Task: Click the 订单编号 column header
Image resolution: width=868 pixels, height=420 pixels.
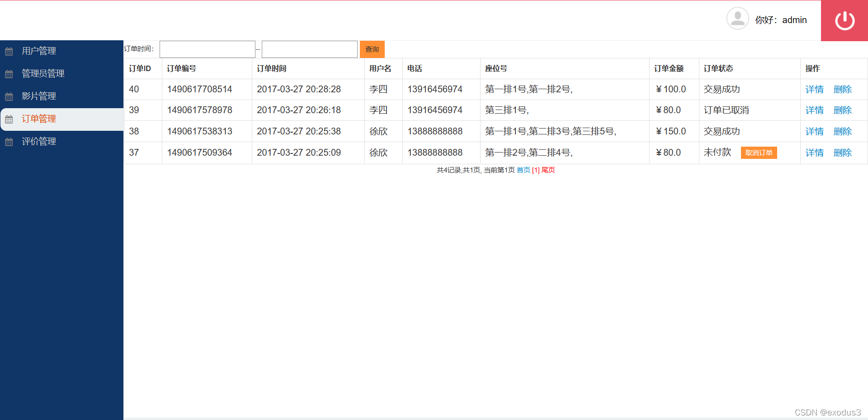Action: (181, 69)
